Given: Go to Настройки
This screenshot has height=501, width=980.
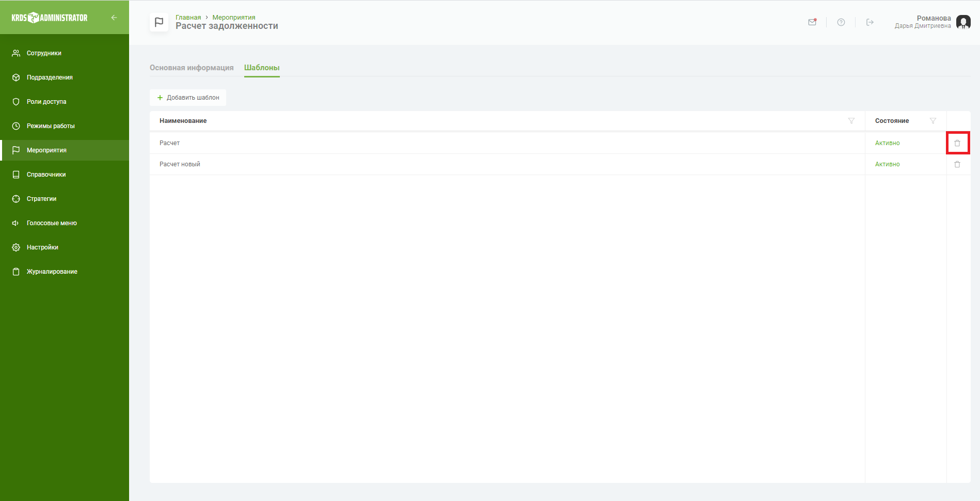Looking at the screenshot, I should (65, 247).
